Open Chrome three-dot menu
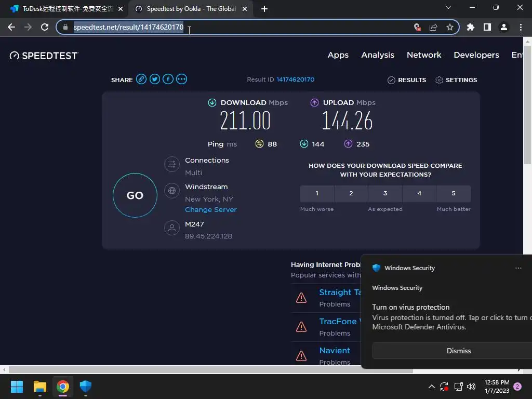 coord(521,27)
